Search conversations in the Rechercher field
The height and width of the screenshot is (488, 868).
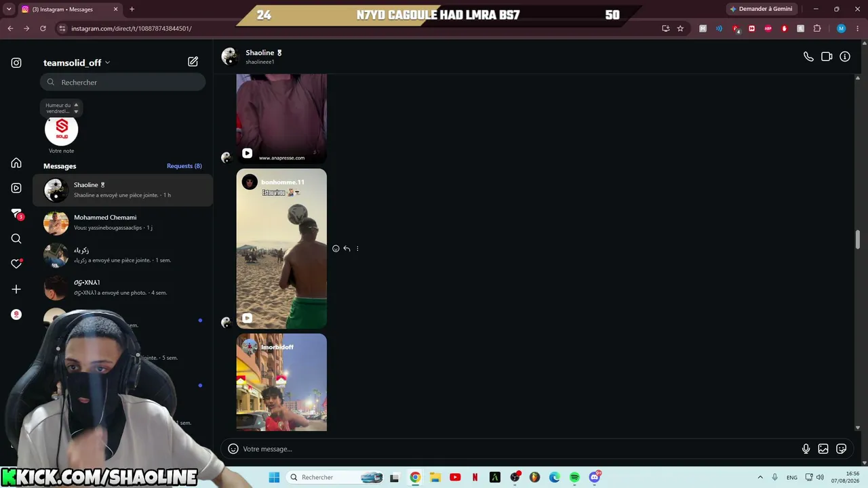pos(123,82)
